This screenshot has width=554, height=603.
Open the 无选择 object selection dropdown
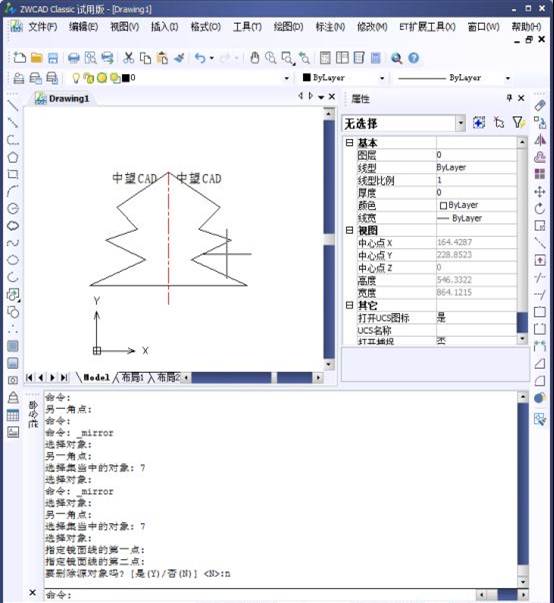coord(460,123)
